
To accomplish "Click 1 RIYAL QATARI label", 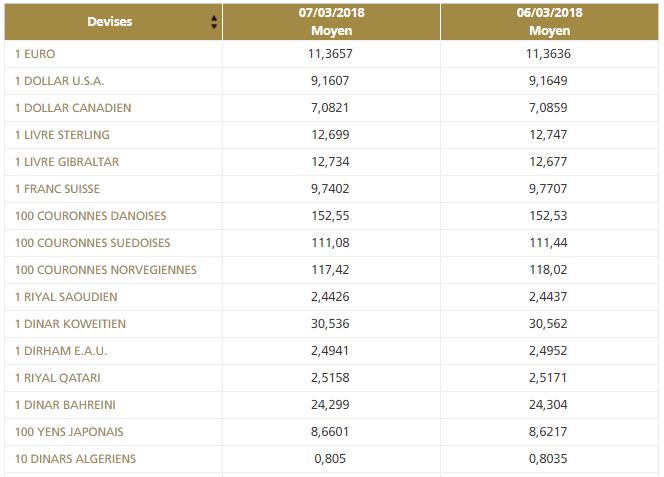I will point(58,378).
